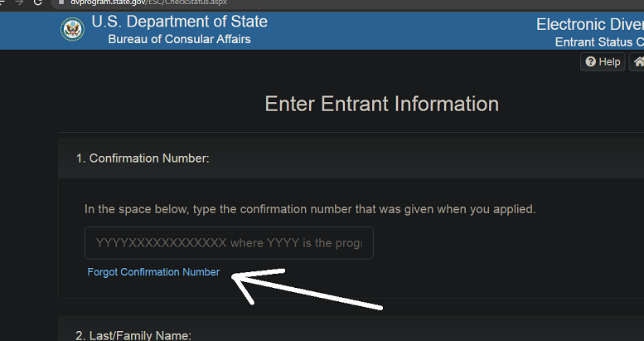
Task: Open the Help button
Action: point(603,61)
